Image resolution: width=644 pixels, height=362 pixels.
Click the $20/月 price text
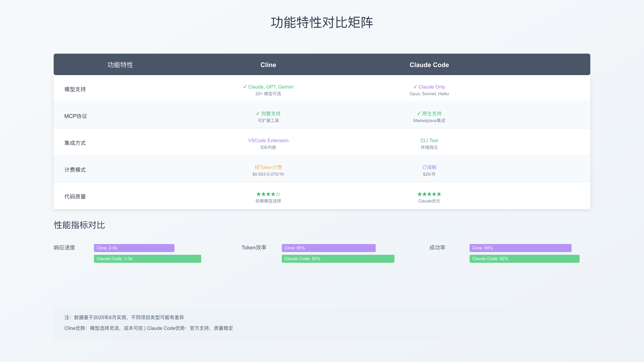point(429,174)
